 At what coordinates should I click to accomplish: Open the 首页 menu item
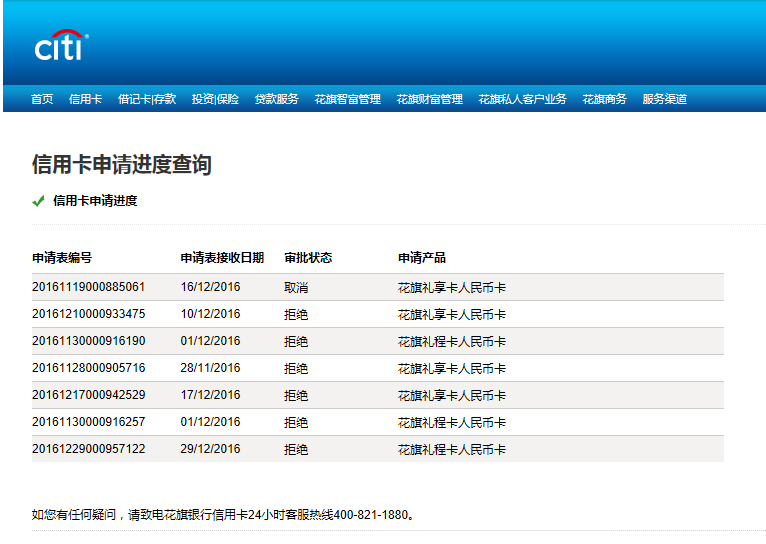pos(42,99)
